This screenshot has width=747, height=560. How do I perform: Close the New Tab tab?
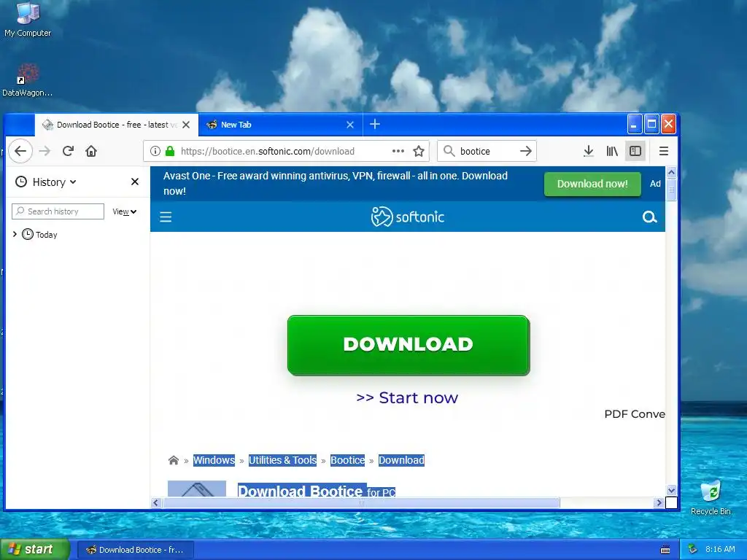(350, 125)
